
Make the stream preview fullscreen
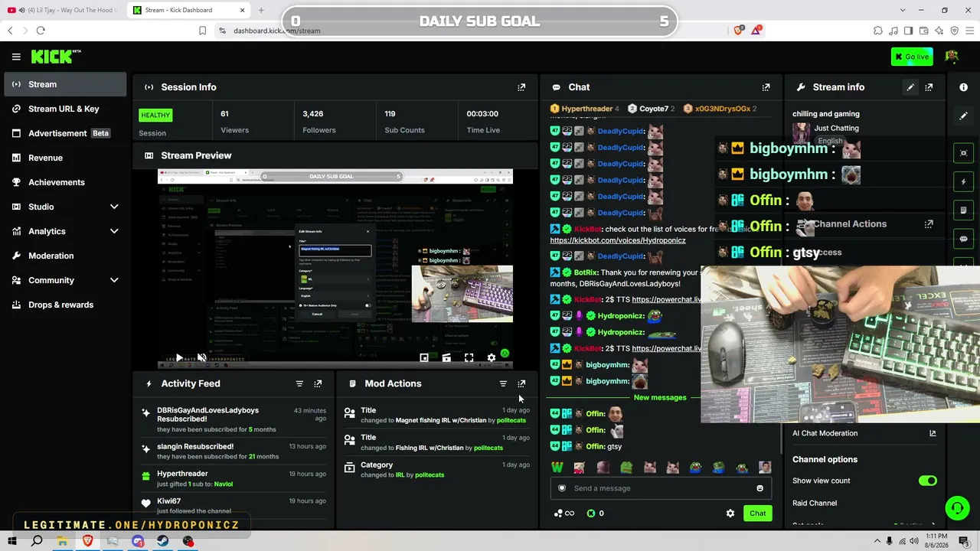click(x=469, y=357)
